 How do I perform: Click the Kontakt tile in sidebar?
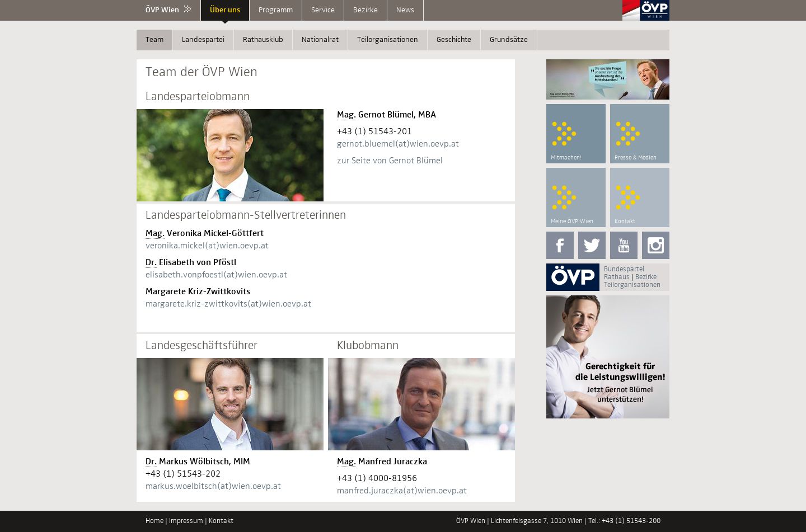[640, 197]
